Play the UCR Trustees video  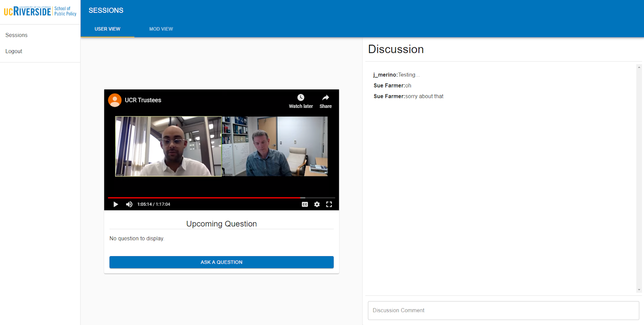[116, 204]
